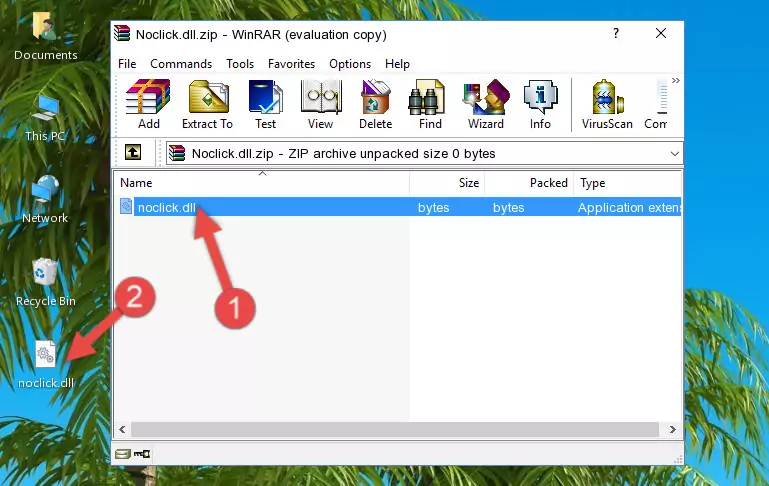The width and height of the screenshot is (769, 486).
Task: Click the partially visible Comment toolbar icon
Action: coord(656,104)
